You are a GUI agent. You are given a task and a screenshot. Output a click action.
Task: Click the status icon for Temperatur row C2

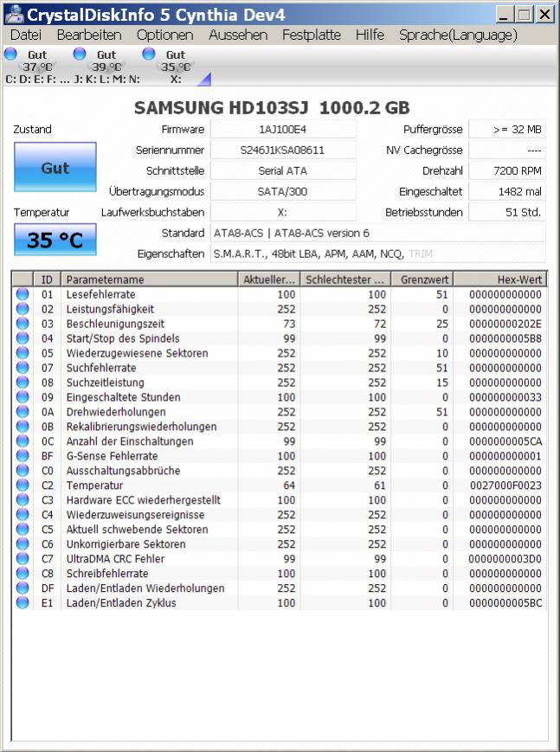click(x=23, y=485)
